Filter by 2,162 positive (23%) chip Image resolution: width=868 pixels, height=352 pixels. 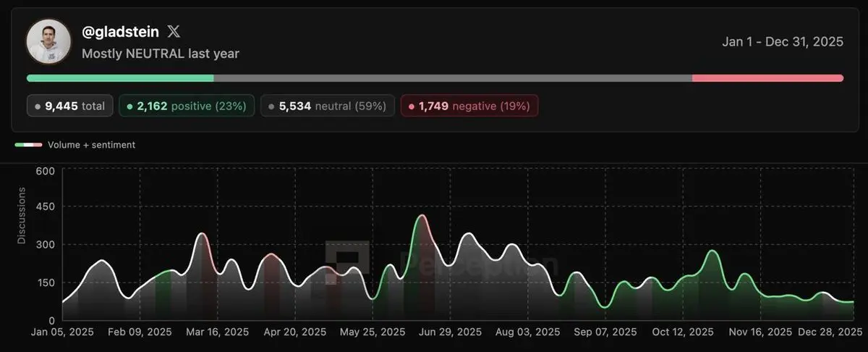click(187, 106)
